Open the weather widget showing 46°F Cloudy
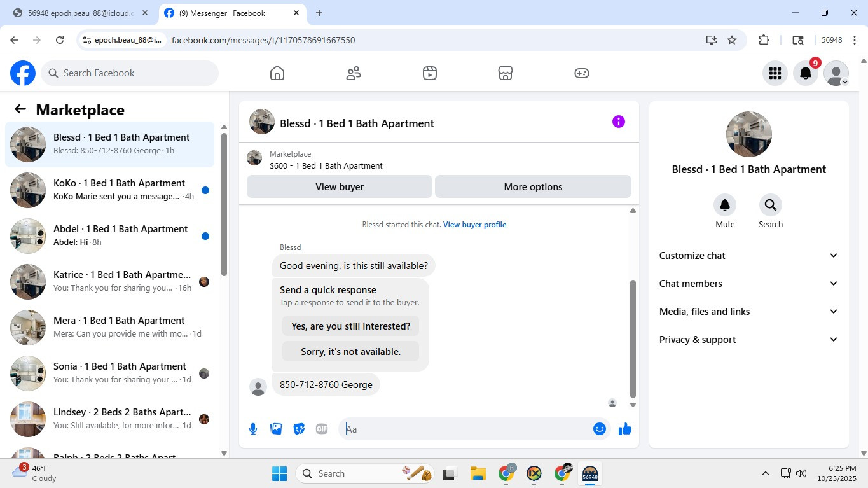Viewport: 868px width, 488px height. pos(35,473)
